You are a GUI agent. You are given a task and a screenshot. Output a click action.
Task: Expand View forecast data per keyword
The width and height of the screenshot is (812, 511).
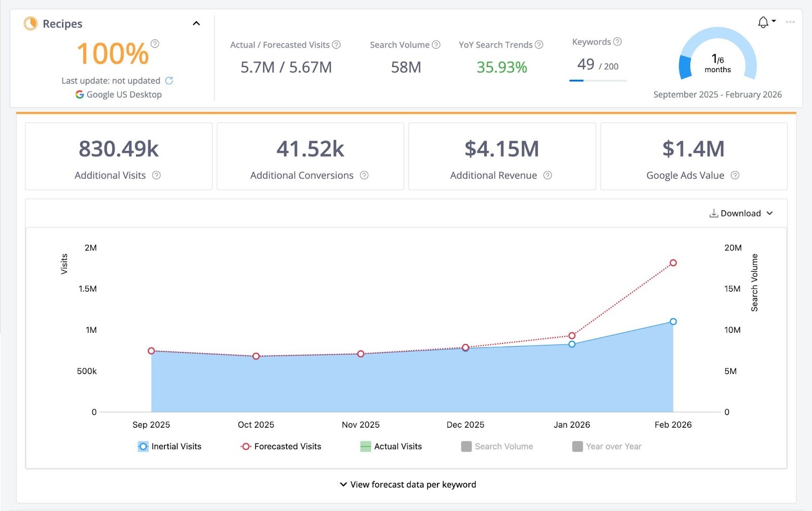(x=409, y=484)
